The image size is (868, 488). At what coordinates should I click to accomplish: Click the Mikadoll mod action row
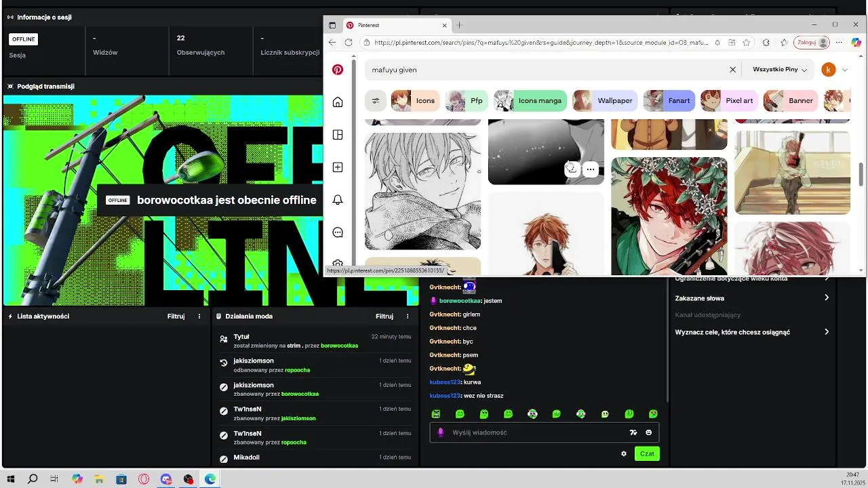tap(315, 457)
